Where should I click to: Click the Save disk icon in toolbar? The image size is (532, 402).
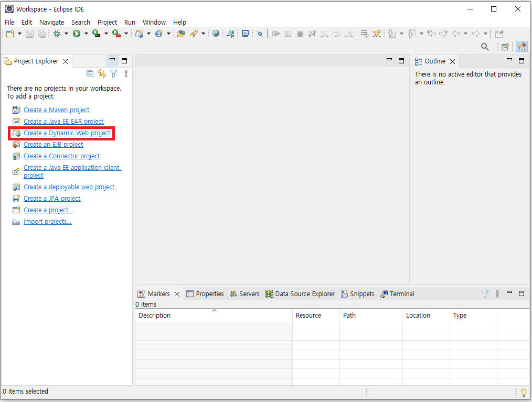tap(30, 34)
